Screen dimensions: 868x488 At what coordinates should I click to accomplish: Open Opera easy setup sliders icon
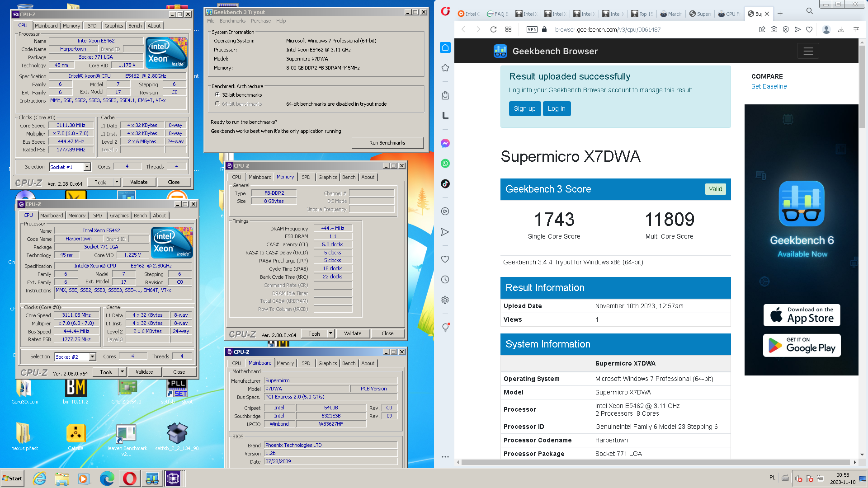[856, 29]
